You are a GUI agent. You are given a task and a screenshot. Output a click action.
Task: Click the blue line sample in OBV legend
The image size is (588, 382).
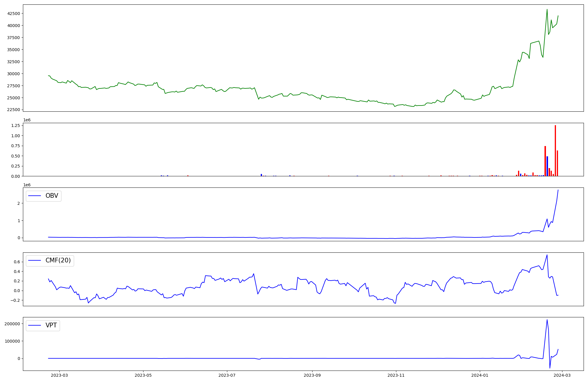click(x=35, y=196)
